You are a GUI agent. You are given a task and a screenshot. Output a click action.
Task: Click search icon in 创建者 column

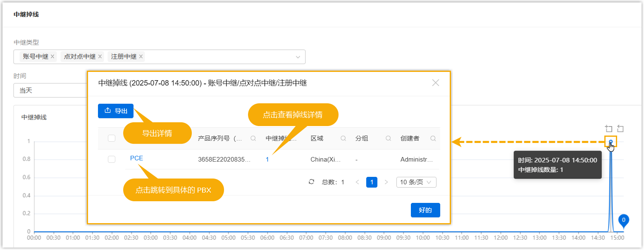(x=433, y=138)
